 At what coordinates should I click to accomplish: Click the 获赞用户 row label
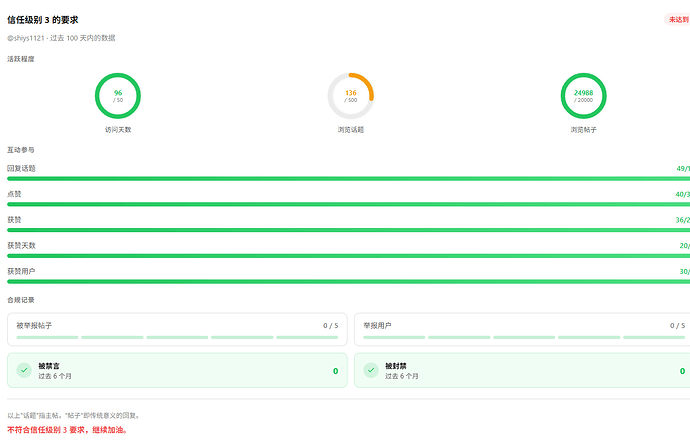(21, 271)
